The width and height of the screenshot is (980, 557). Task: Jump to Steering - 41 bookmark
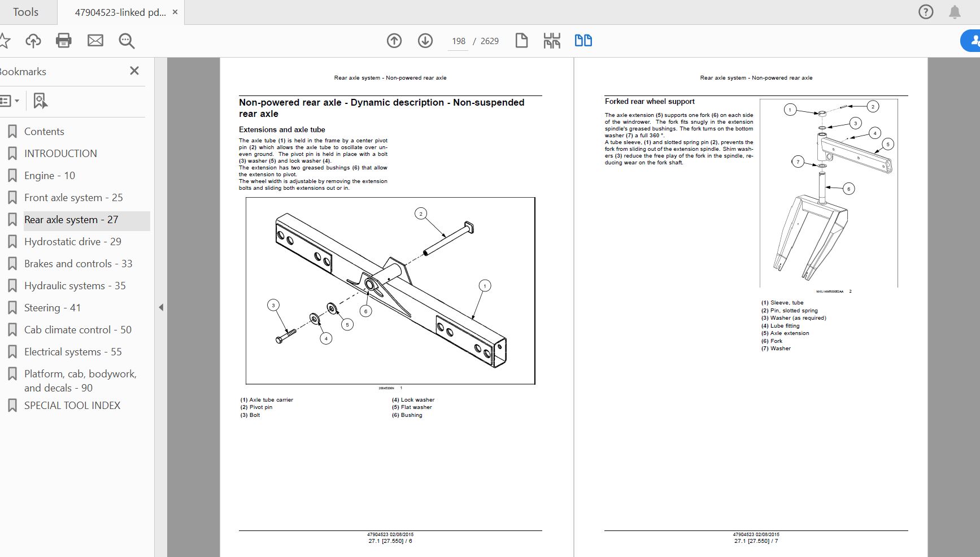[x=52, y=308]
